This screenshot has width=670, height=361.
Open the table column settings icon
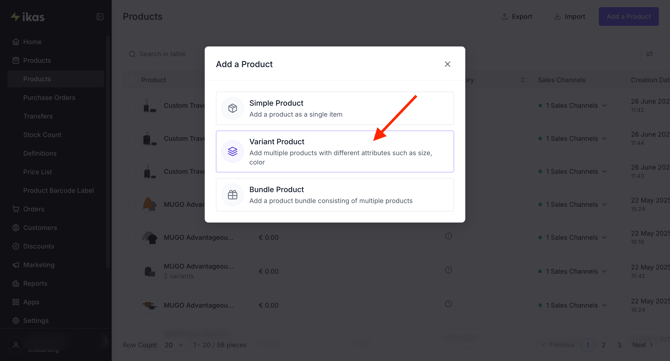coord(649,54)
